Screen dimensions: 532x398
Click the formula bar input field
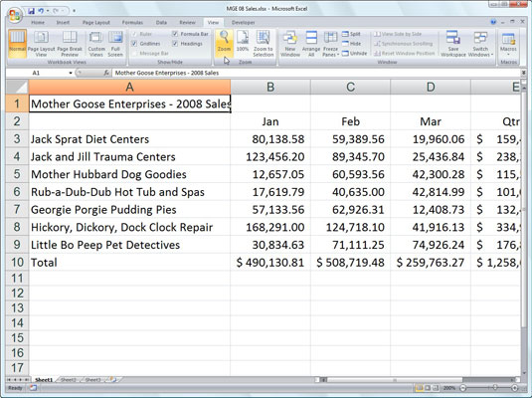click(x=316, y=73)
